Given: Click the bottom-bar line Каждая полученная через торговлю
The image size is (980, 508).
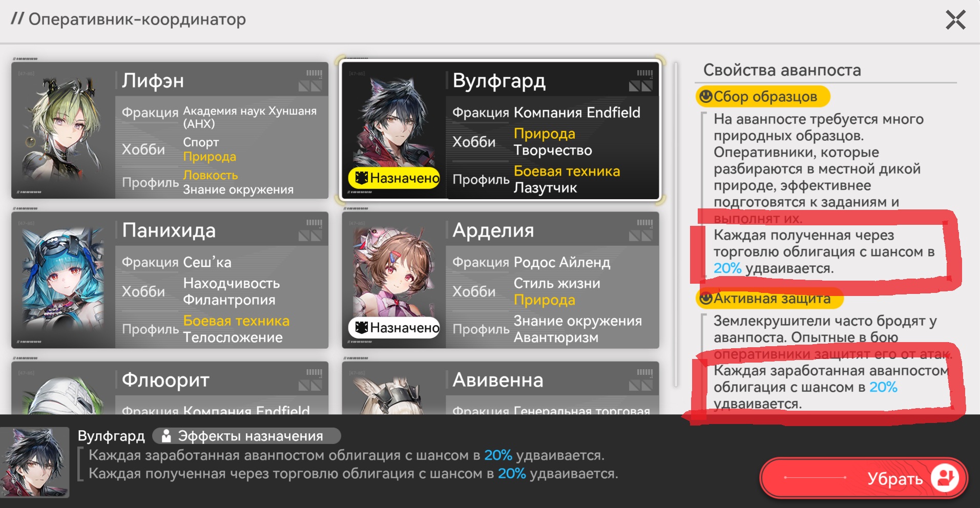Looking at the screenshot, I should pyautogui.click(x=353, y=474).
